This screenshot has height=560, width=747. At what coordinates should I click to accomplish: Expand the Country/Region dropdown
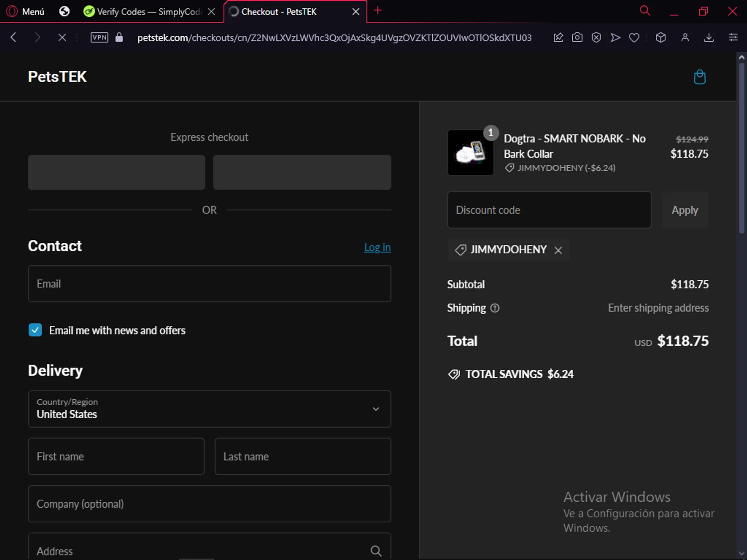210,409
